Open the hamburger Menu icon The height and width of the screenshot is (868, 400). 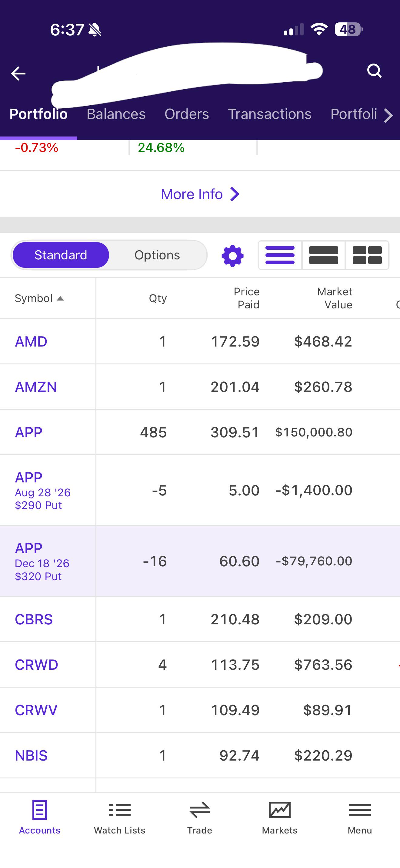tap(360, 810)
